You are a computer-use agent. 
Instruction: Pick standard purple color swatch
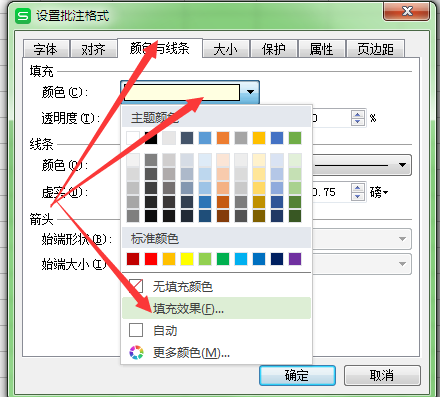(295, 259)
